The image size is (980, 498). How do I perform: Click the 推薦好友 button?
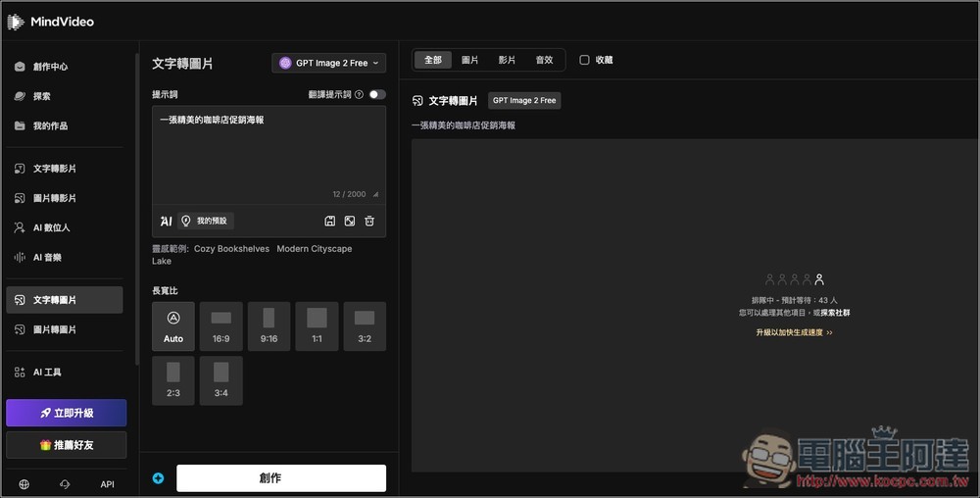[x=67, y=445]
